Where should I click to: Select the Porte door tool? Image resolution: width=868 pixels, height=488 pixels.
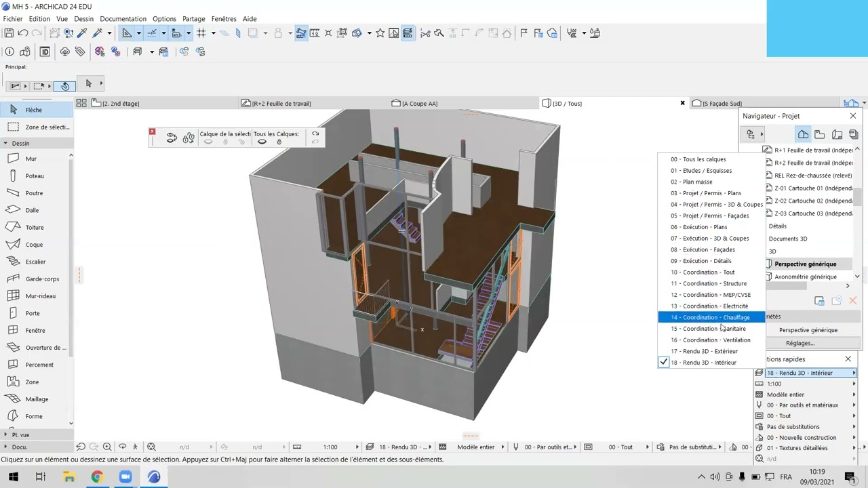click(x=34, y=313)
